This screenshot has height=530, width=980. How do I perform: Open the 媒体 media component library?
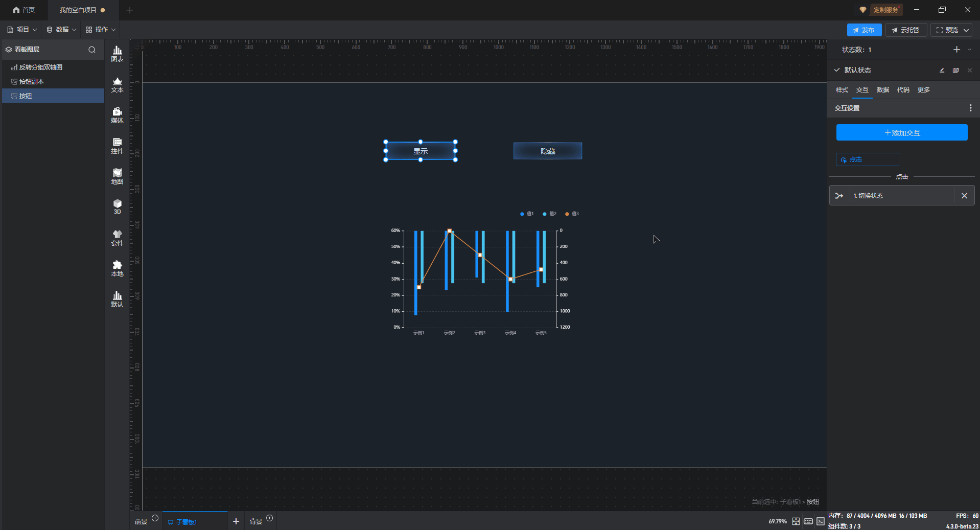click(x=117, y=115)
